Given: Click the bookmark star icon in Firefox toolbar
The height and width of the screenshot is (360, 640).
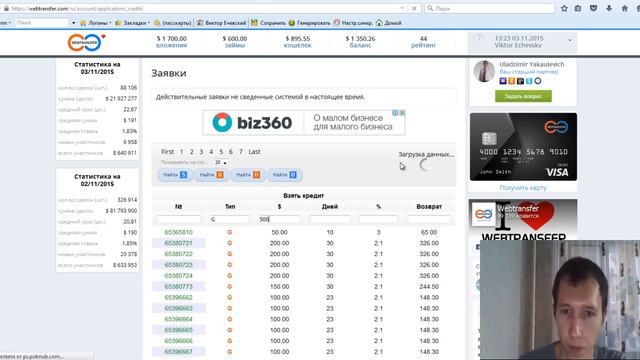Looking at the screenshot, I should click(x=564, y=8).
